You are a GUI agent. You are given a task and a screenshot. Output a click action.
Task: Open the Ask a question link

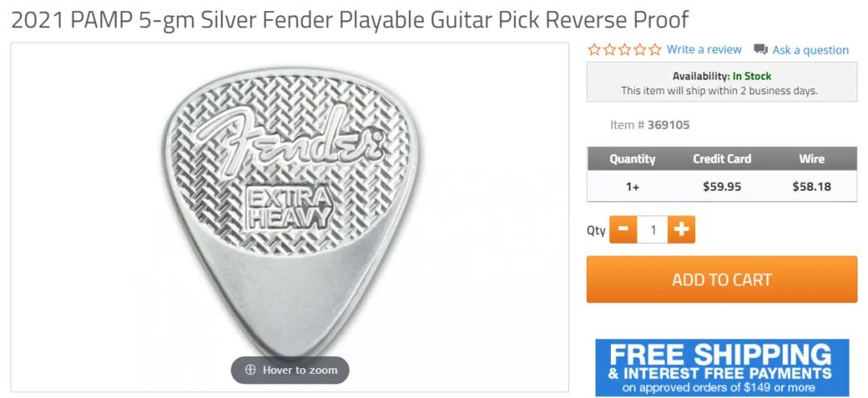coord(810,51)
